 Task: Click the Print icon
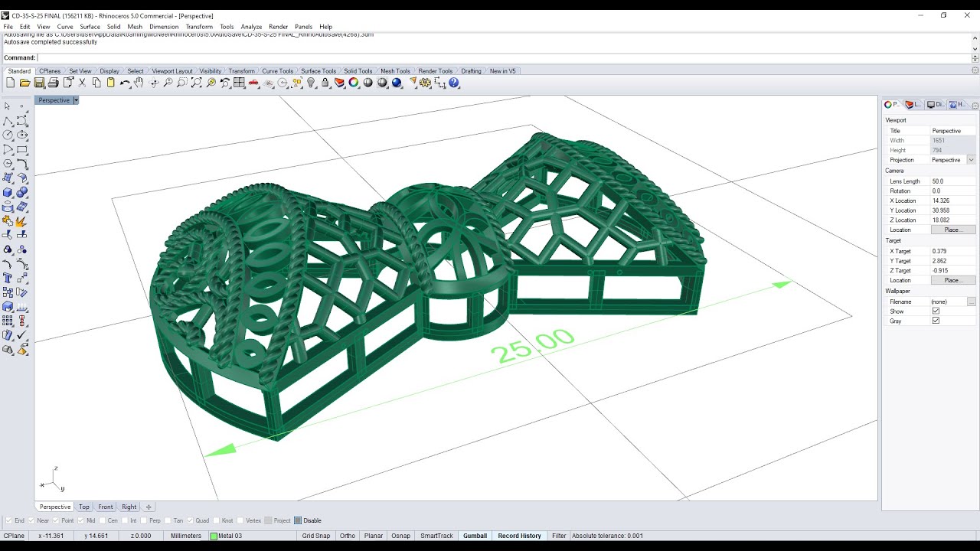53,83
